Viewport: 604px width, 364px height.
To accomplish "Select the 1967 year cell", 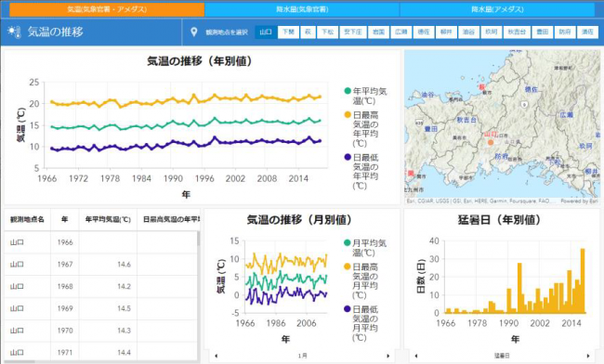I will pos(65,265).
